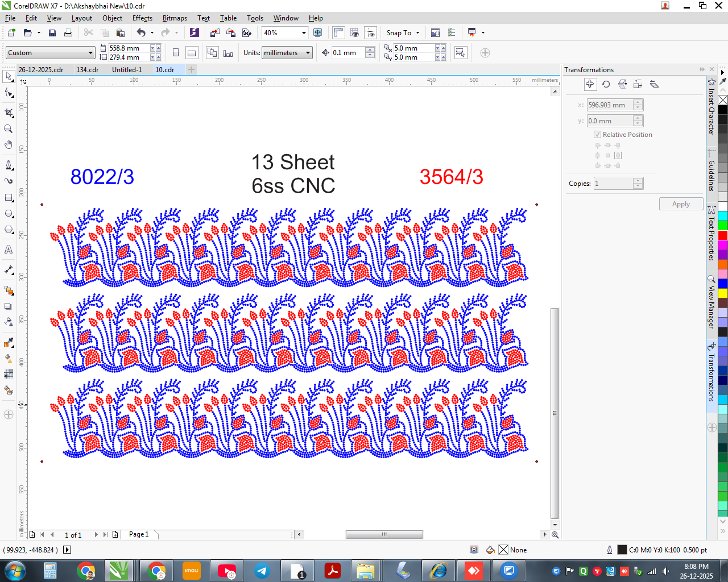Switch to the 134.cdr document tab
Screen dimensions: 728x582
88,70
